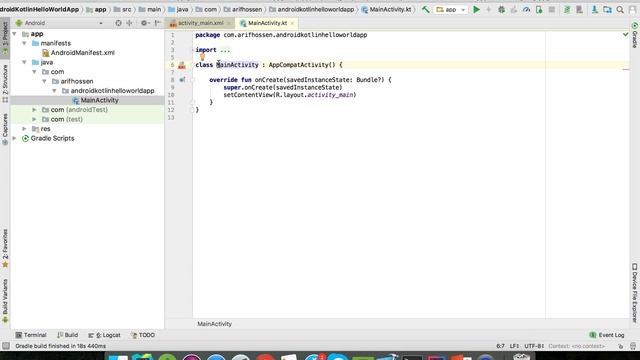The image size is (640, 360).
Task: Collapse the app module node
Action: 15,34
